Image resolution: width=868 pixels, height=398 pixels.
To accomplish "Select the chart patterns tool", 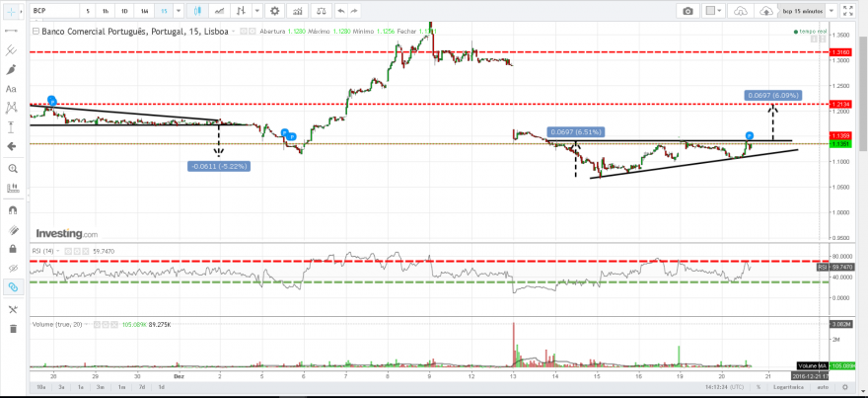I will (11, 108).
